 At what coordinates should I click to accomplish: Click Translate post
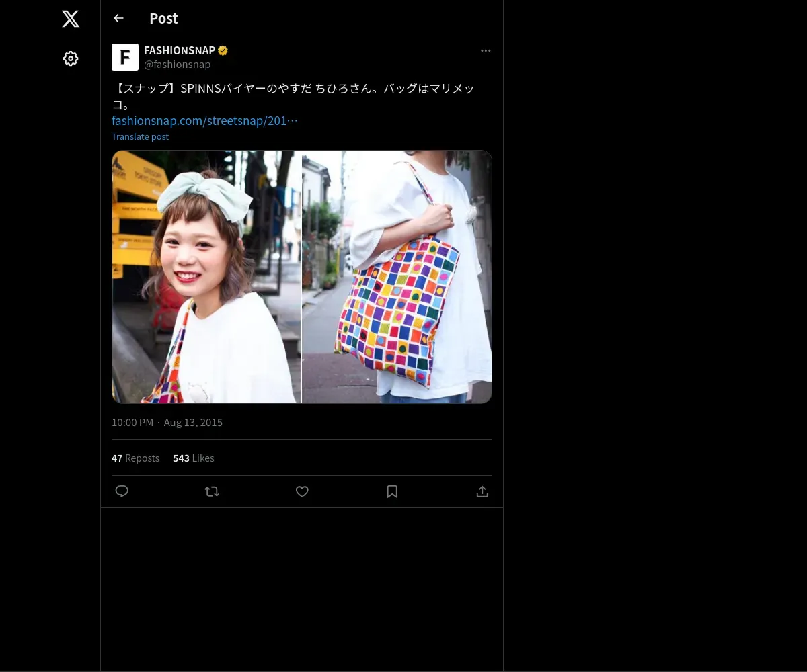[140, 136]
